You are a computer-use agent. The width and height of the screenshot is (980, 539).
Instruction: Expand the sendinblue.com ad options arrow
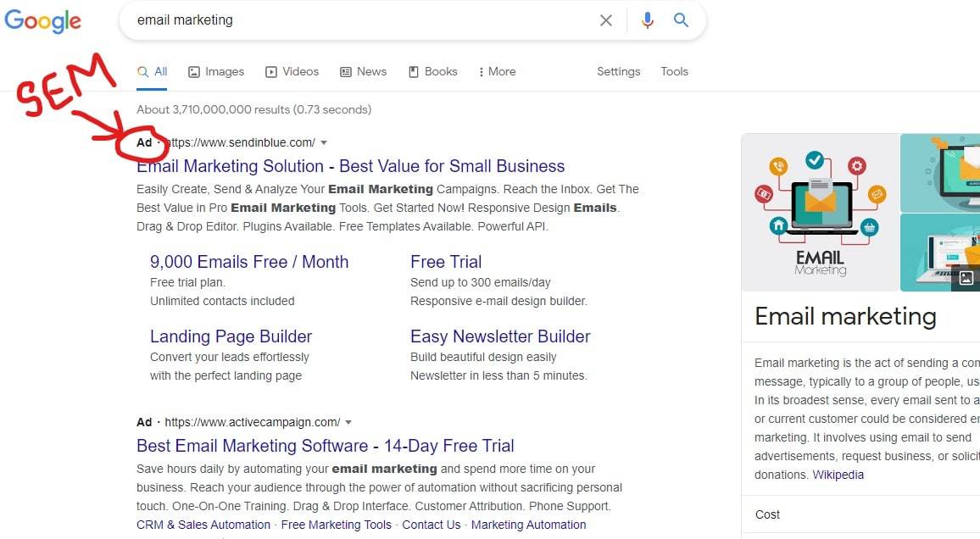324,142
